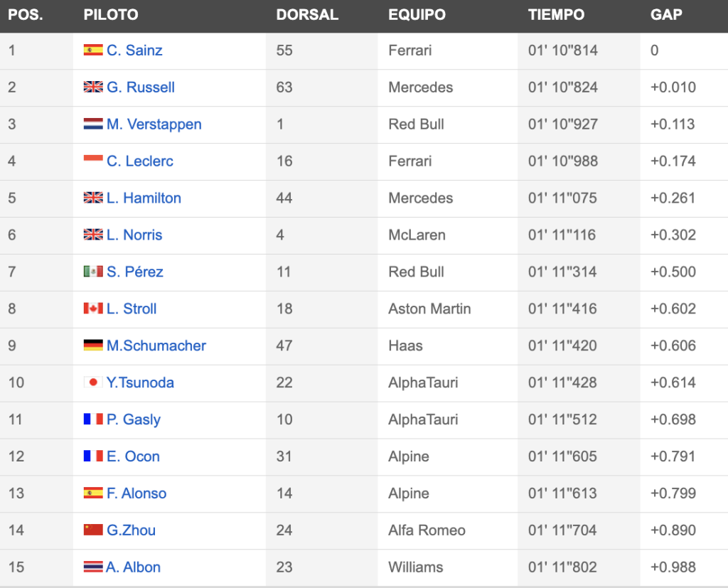The height and width of the screenshot is (588, 728).
Task: Click the PILOTO column header
Action: click(x=111, y=15)
